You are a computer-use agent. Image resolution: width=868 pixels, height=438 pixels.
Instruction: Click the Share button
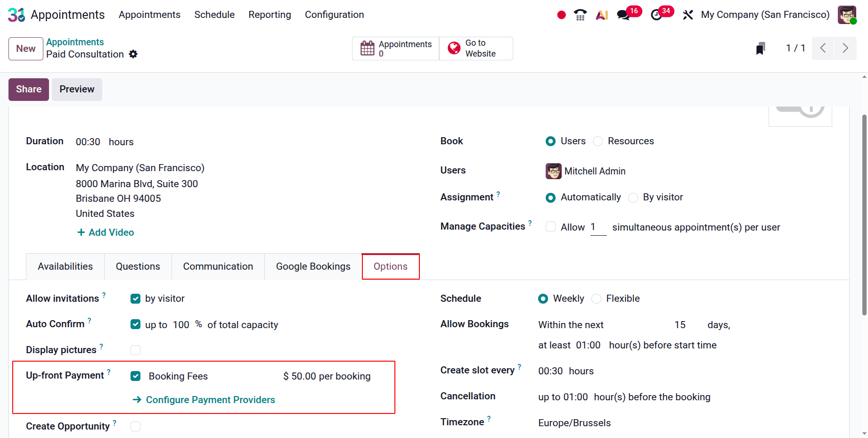point(29,90)
